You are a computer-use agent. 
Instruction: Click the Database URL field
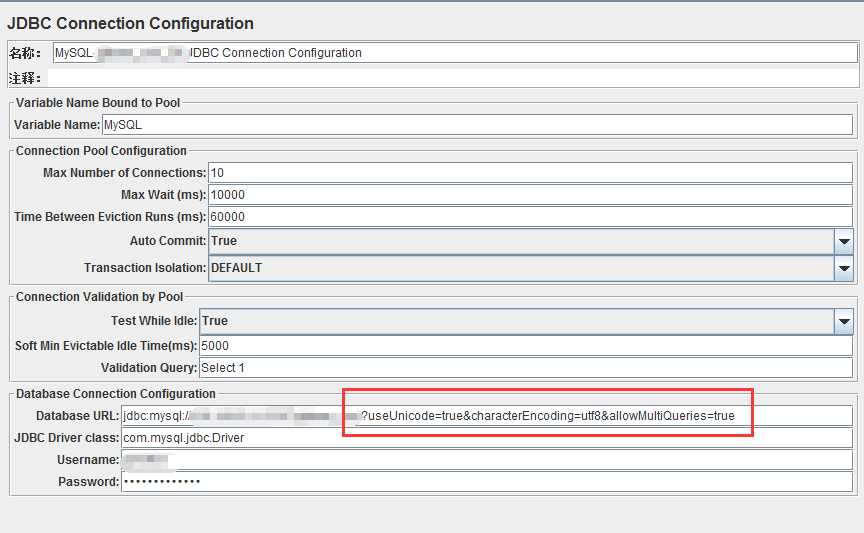tap(487, 416)
